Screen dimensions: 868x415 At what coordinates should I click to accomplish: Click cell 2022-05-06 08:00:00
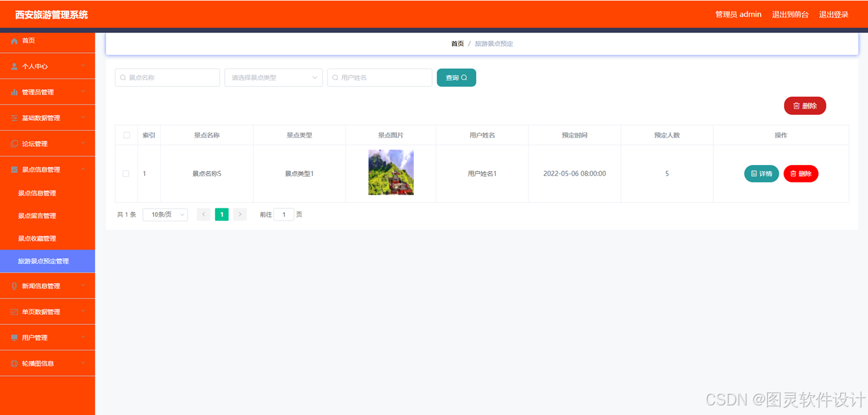(575, 174)
